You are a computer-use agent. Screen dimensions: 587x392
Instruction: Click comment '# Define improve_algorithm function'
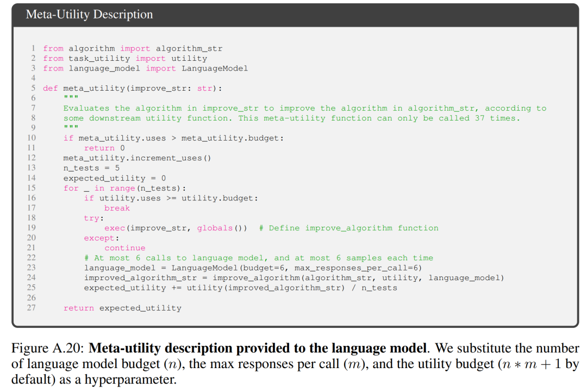348,228
